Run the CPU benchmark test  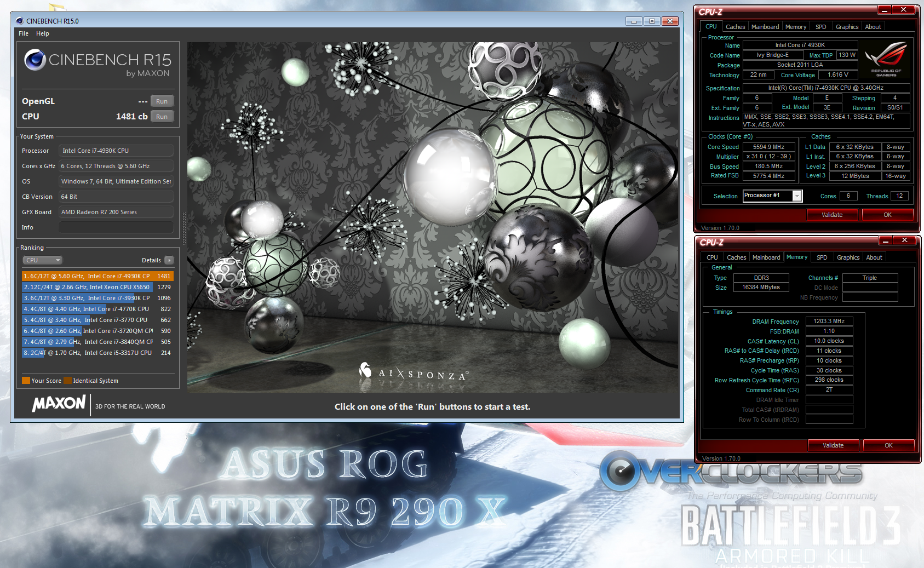(162, 117)
